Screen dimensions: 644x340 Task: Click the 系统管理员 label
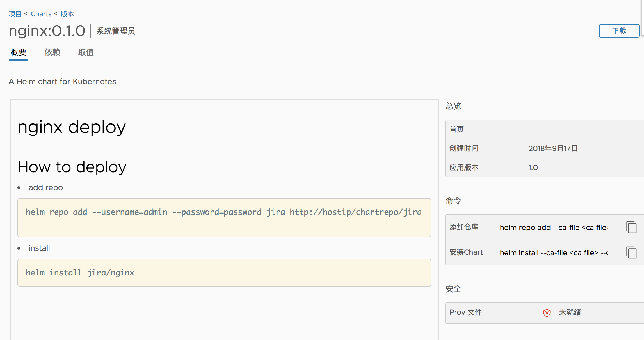[116, 31]
